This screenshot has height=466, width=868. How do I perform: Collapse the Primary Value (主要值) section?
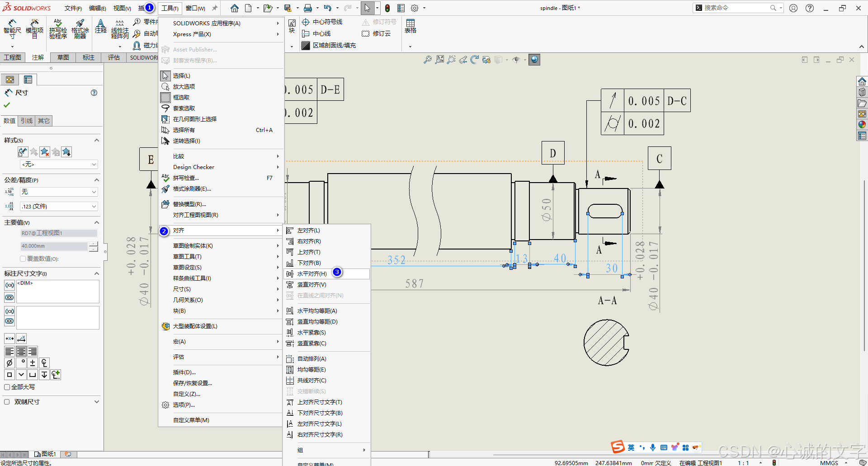[x=97, y=222]
